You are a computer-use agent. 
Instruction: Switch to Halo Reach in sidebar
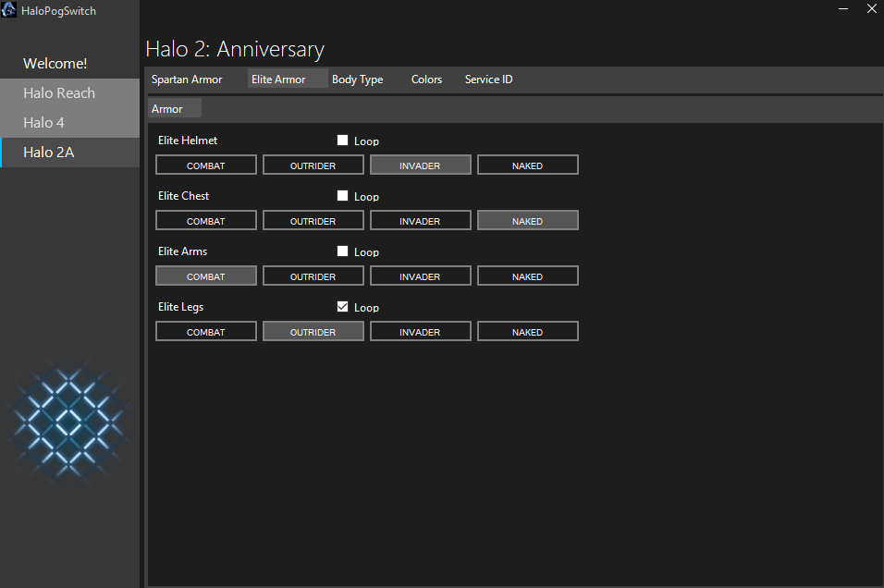click(70, 93)
